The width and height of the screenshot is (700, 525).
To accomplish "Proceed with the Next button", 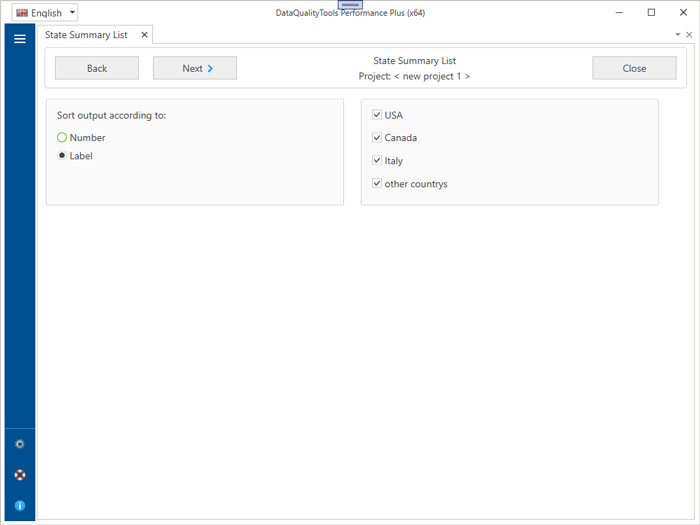I will point(195,68).
